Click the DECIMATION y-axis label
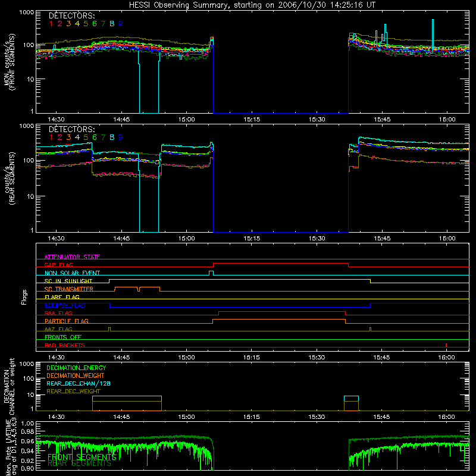 (x=7, y=386)
